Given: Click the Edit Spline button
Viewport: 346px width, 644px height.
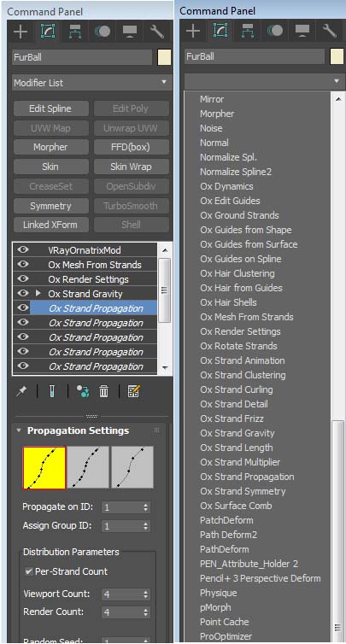Looking at the screenshot, I should click(x=50, y=108).
